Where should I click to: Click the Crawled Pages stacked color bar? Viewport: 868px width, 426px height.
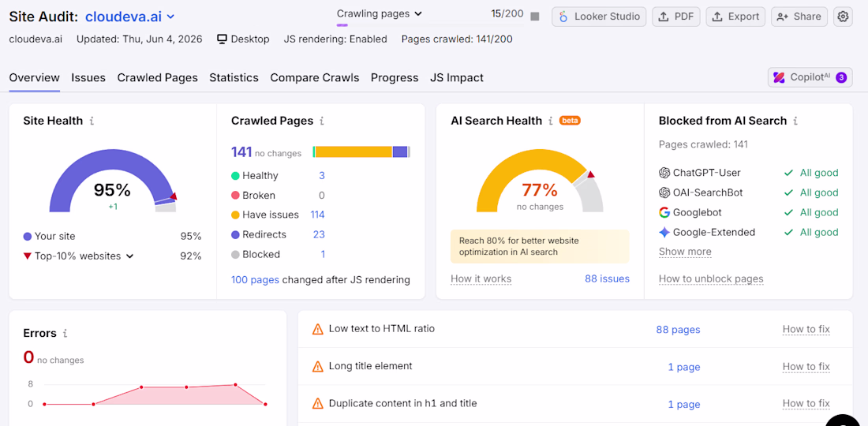[361, 152]
